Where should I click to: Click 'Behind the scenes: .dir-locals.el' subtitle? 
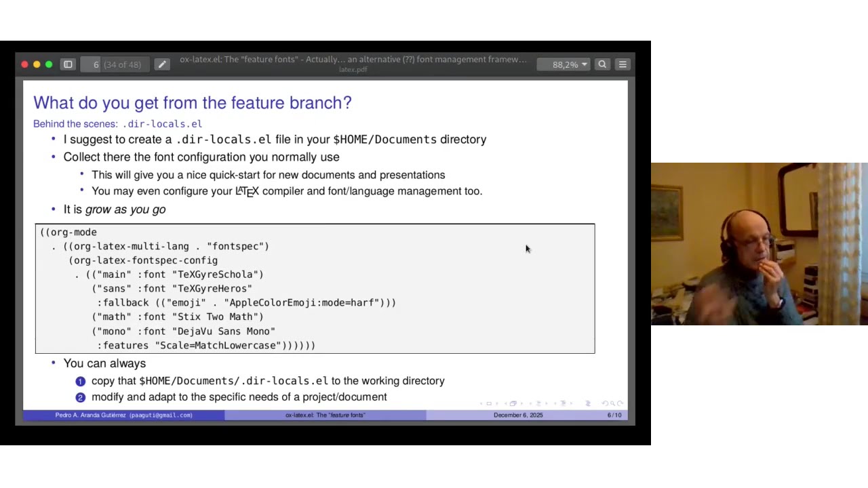[x=117, y=124]
